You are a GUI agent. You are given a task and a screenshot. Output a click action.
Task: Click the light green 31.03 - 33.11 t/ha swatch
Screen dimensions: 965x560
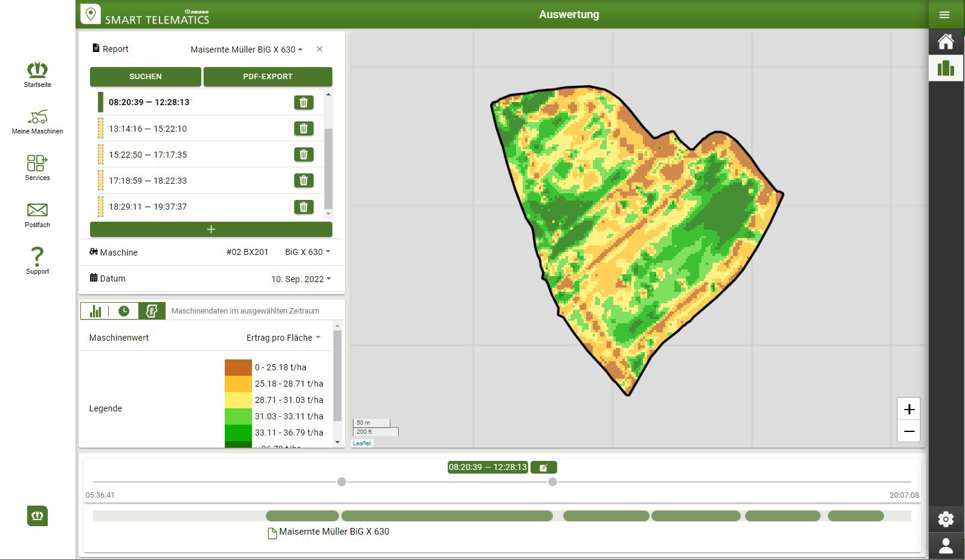pyautogui.click(x=238, y=416)
